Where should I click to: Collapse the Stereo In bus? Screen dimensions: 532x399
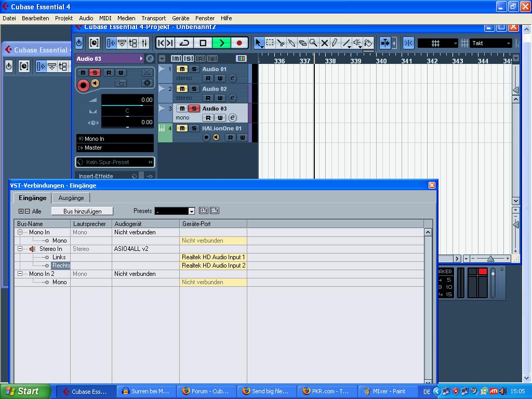20,249
